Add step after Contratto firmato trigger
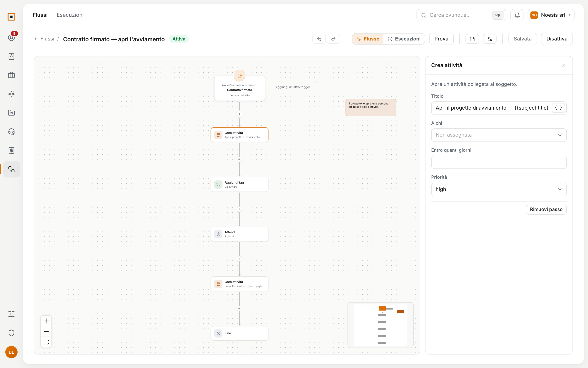The height and width of the screenshot is (368, 588). pos(239,114)
